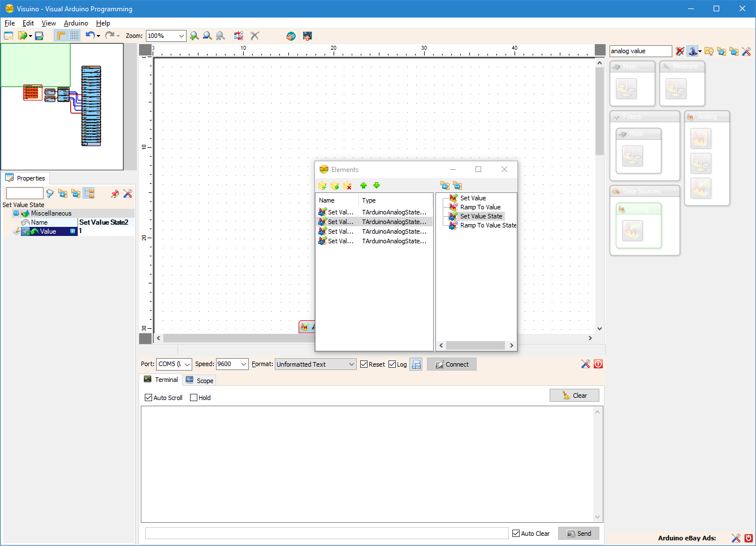This screenshot has height=546, width=756.
Task: Click the arrange components toolbar icon
Action: (239, 36)
